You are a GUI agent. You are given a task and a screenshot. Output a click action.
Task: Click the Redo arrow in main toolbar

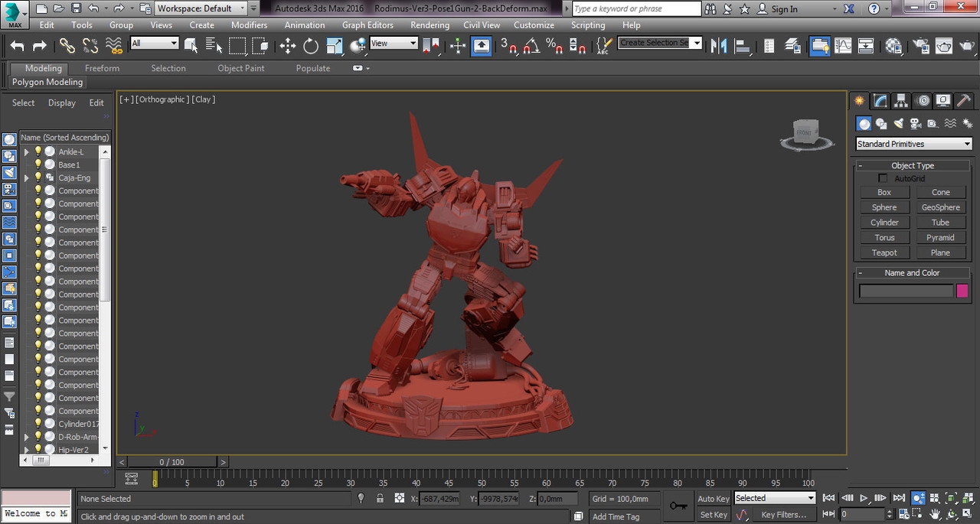click(39, 46)
